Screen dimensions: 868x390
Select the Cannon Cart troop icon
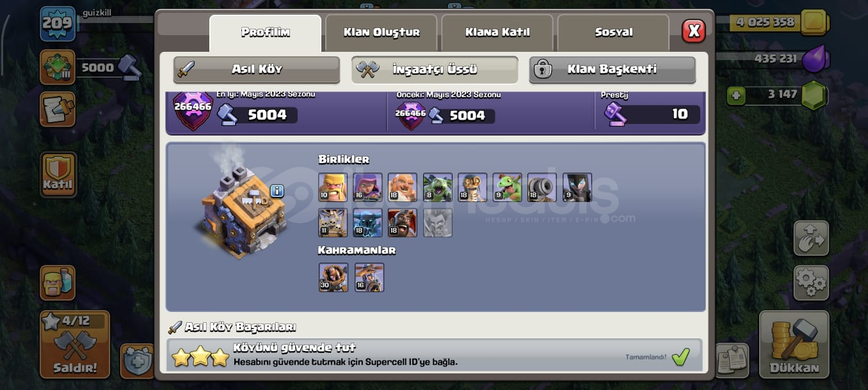click(542, 187)
